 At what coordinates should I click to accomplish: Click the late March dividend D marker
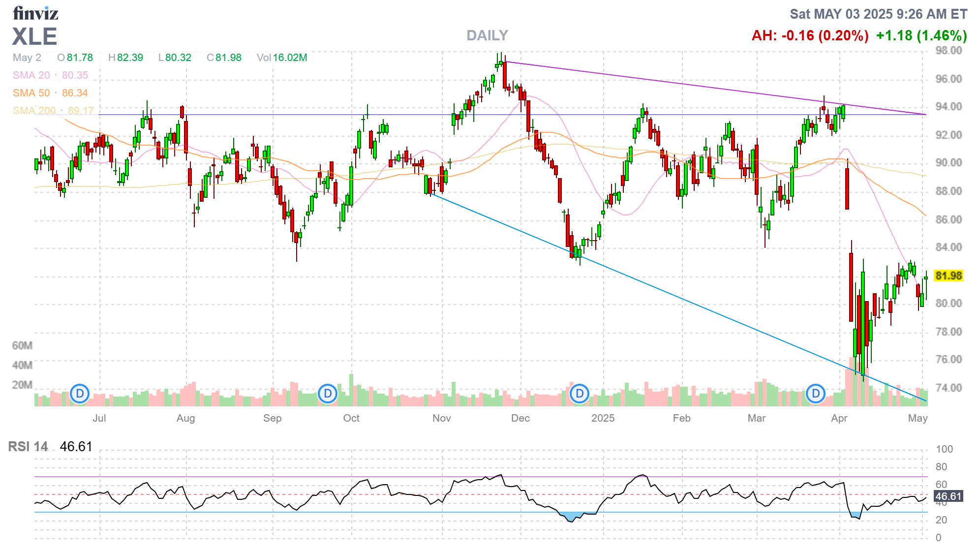tap(816, 394)
